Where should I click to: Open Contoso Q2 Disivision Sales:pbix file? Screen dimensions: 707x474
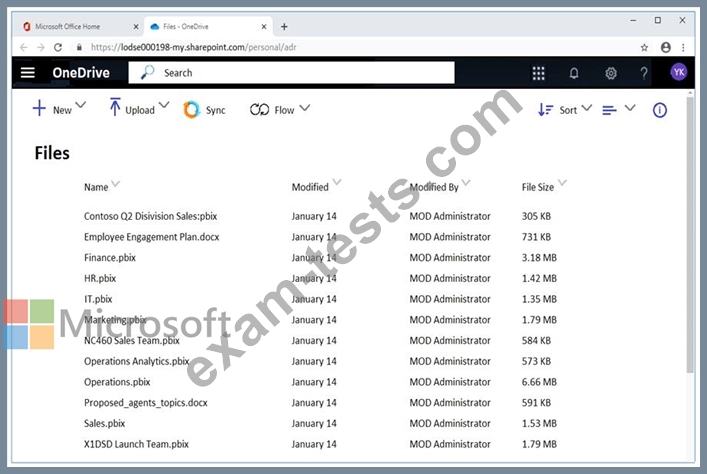click(x=150, y=216)
